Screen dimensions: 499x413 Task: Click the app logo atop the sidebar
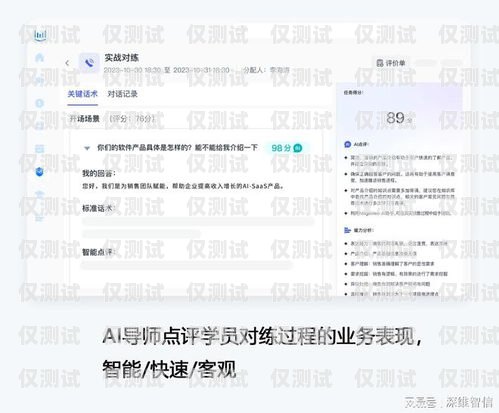(x=40, y=35)
